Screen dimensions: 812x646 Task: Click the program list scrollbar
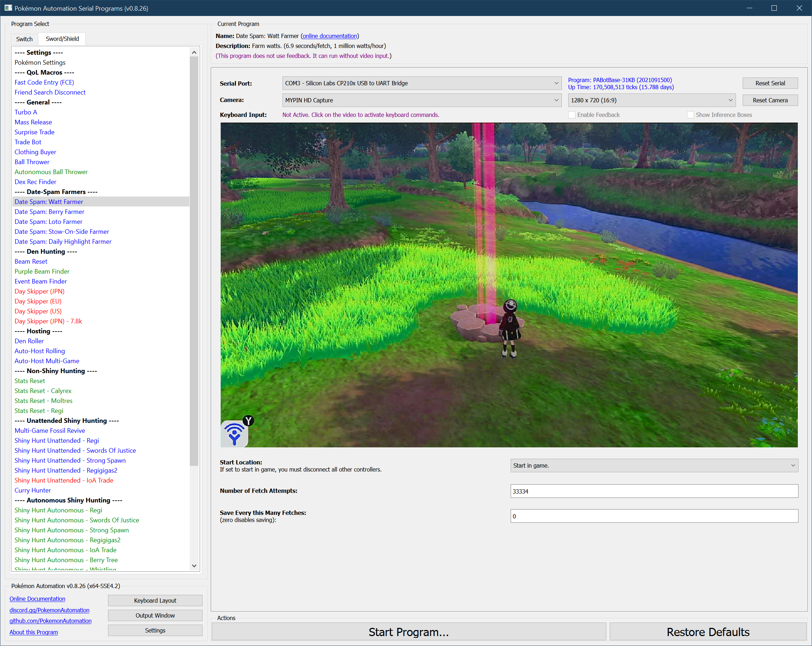tap(194, 264)
